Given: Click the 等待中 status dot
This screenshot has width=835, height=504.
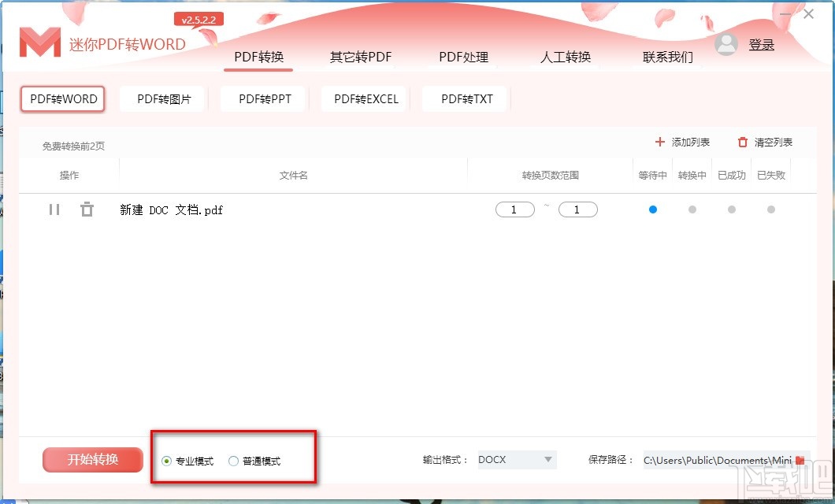Looking at the screenshot, I should pyautogui.click(x=653, y=209).
